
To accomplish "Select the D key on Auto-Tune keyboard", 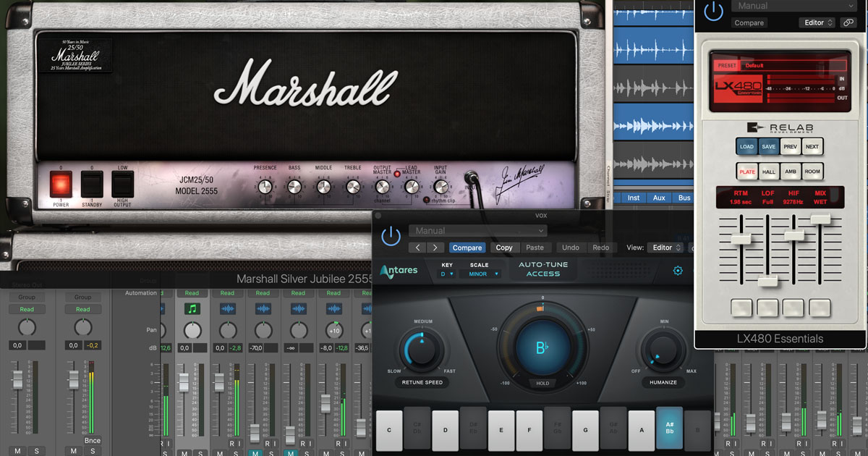I will tap(446, 431).
